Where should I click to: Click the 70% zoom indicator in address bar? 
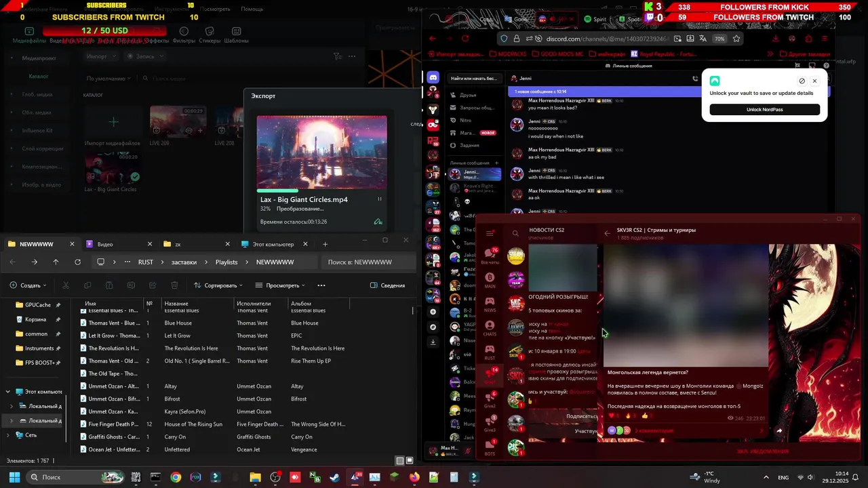[719, 39]
